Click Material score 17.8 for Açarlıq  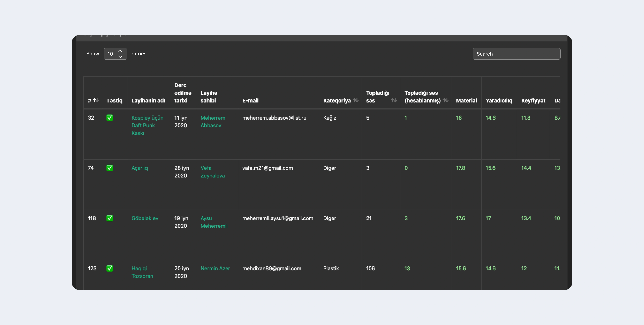pyautogui.click(x=460, y=168)
